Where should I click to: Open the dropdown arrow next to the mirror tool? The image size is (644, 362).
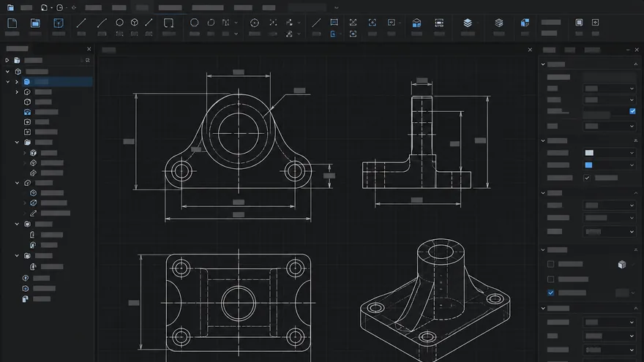point(236,23)
